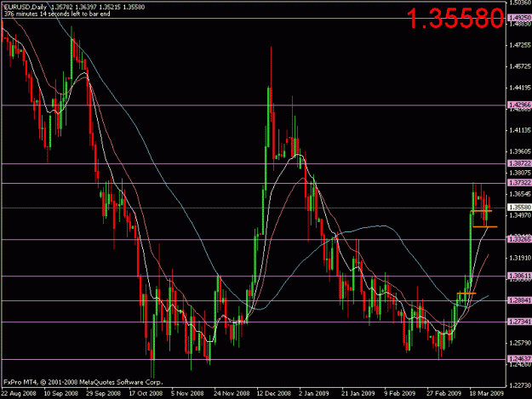Screen dimensions: 532x399
Task: Click the 1.39605 price axis value
Action: (520, 151)
